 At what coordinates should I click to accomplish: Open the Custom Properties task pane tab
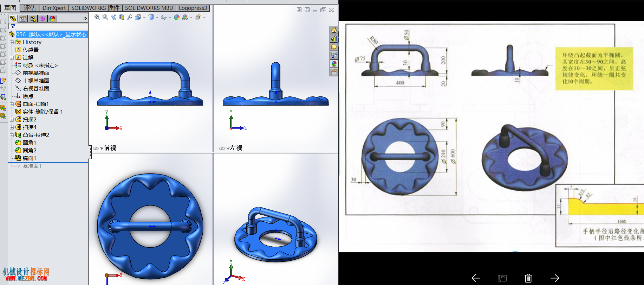(x=334, y=72)
